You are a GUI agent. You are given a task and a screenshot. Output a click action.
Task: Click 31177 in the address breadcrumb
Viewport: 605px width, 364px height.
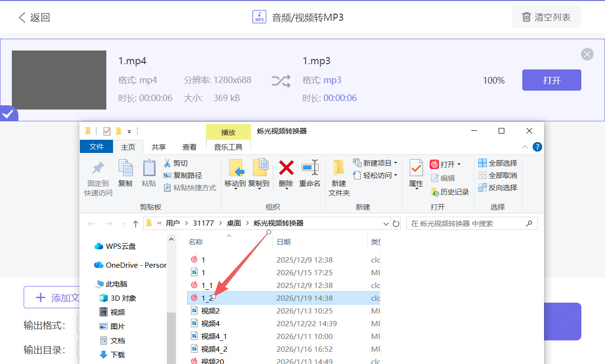click(x=203, y=223)
